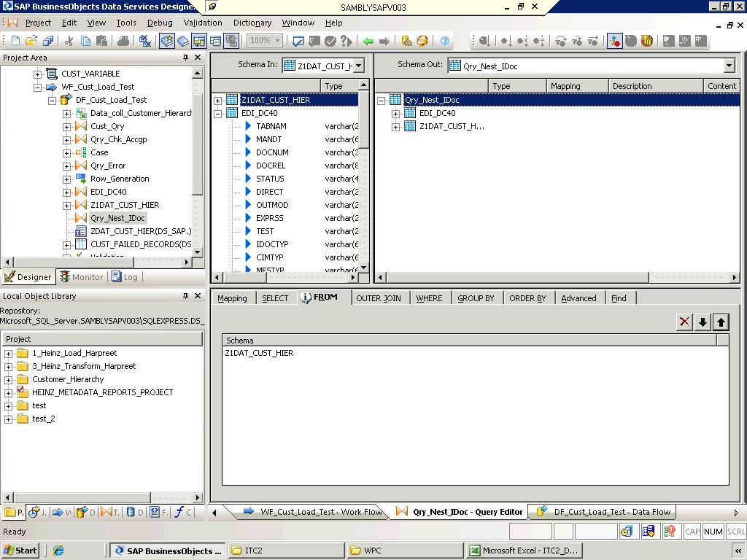Switch to the Monitor tab in Project Area

tap(82, 276)
